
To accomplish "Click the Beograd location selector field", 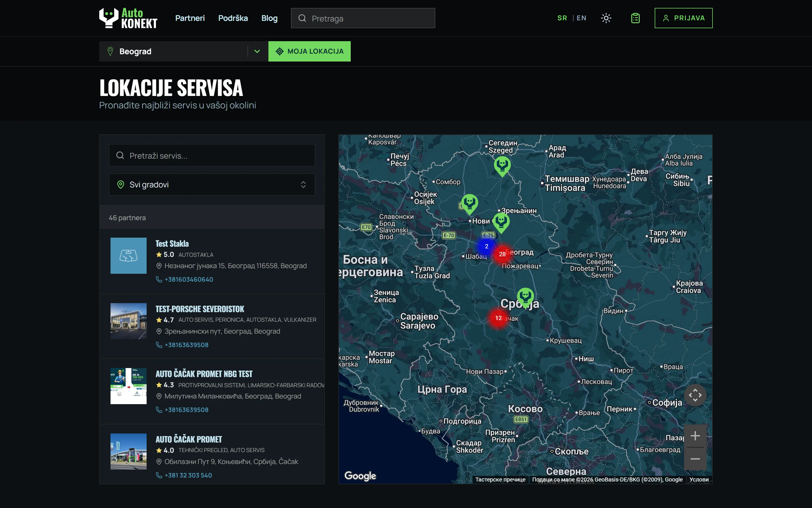I will point(184,51).
